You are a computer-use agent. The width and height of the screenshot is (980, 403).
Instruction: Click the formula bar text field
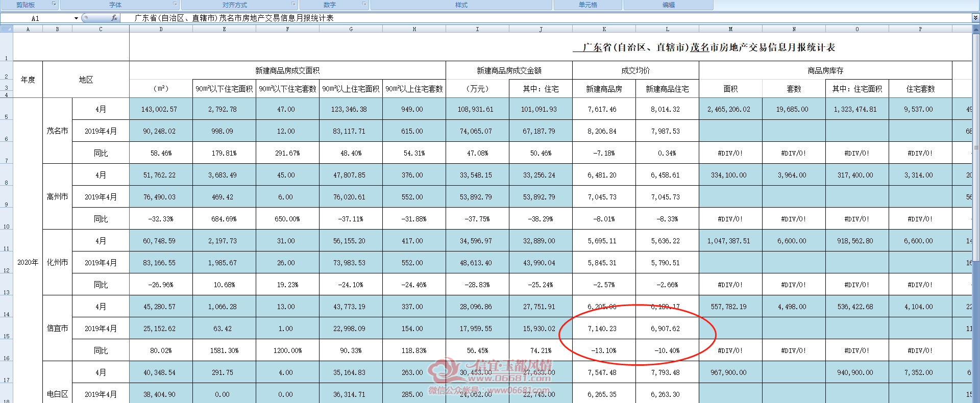pos(546,18)
